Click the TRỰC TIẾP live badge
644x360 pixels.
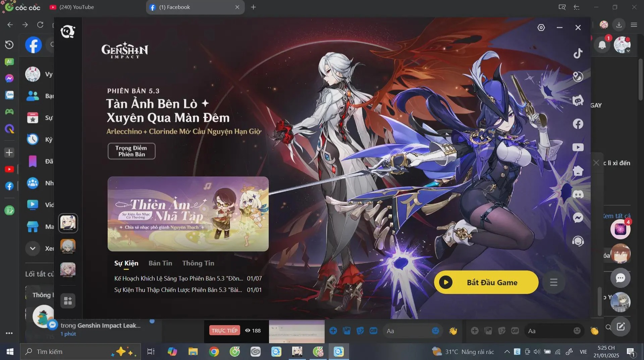coord(224,331)
